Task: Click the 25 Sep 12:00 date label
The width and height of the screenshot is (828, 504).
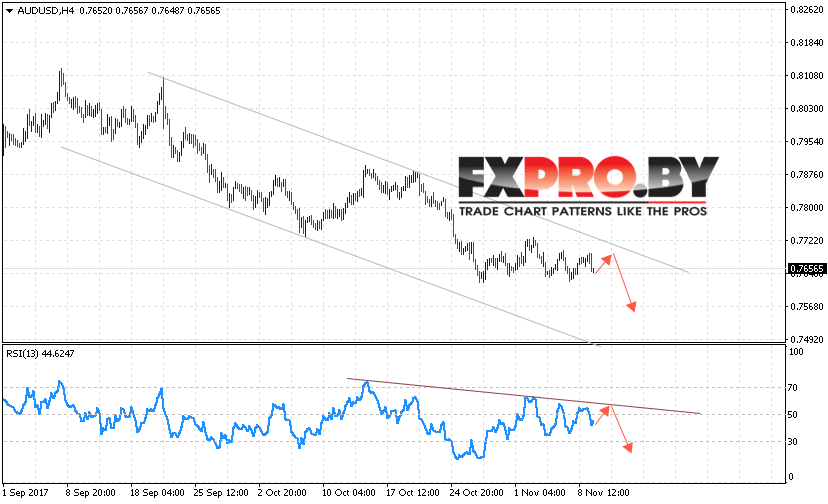Action: coord(221,493)
